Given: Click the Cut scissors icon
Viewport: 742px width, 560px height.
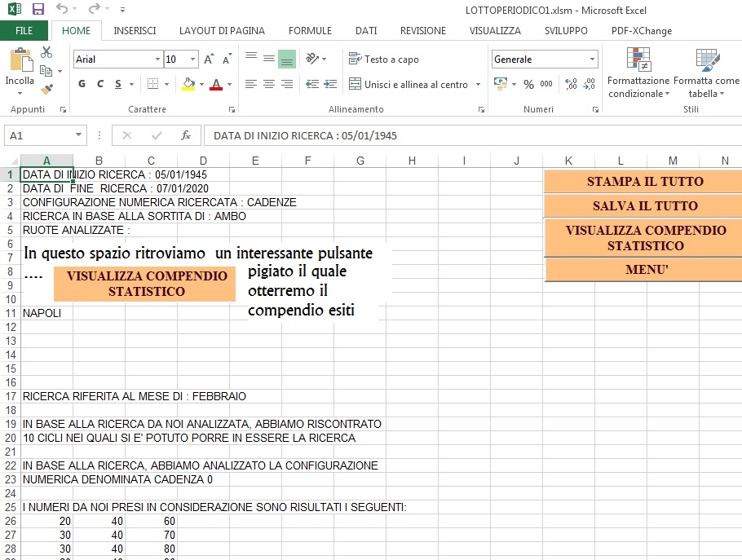Looking at the screenshot, I should click(46, 52).
